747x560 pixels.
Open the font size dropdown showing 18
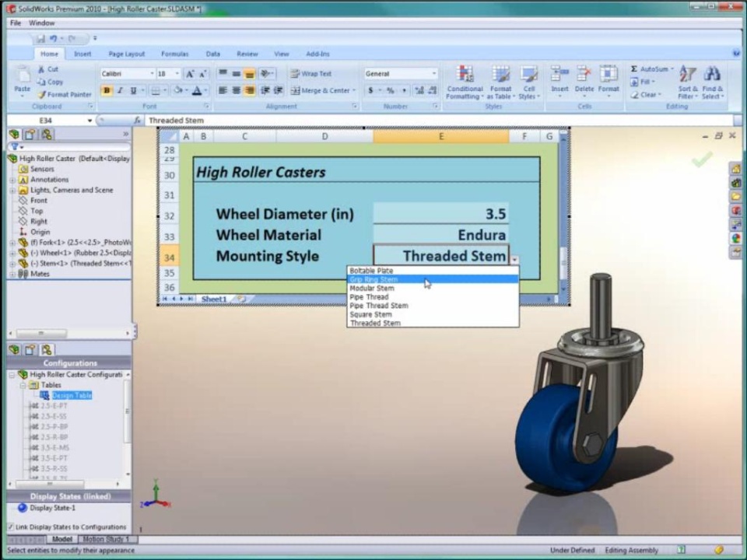point(177,74)
